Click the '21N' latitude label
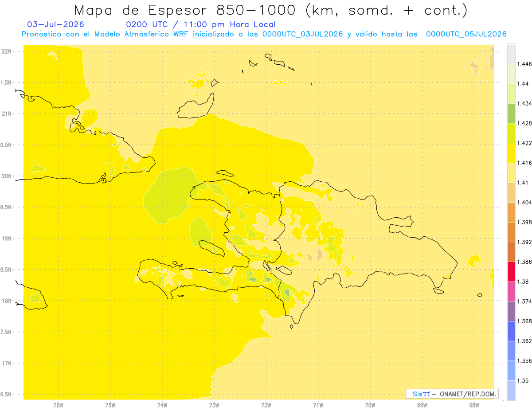This screenshot has width=532, height=411. point(7,114)
